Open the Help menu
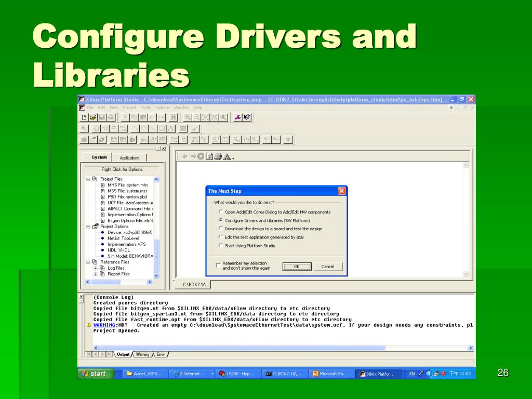 198,108
